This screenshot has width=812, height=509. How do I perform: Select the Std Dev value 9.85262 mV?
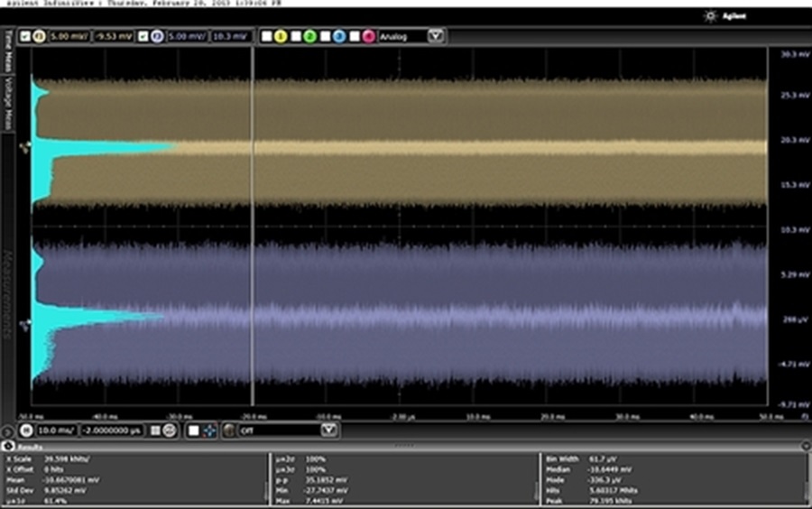click(x=64, y=490)
